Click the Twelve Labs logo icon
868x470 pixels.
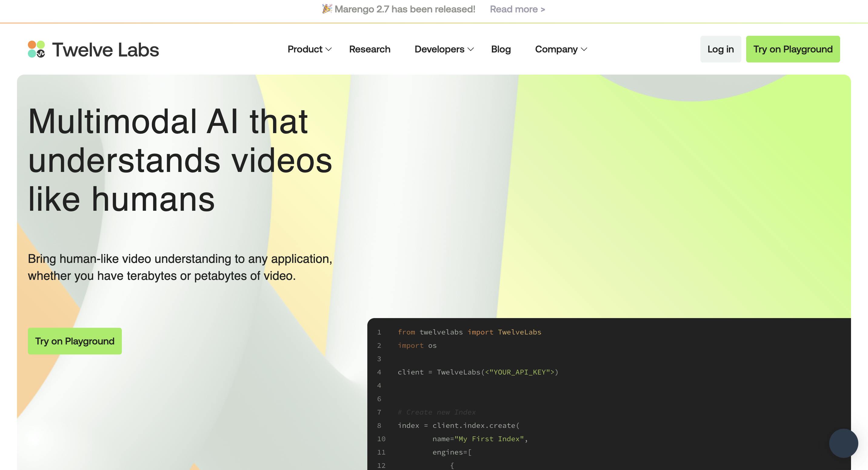tap(36, 49)
